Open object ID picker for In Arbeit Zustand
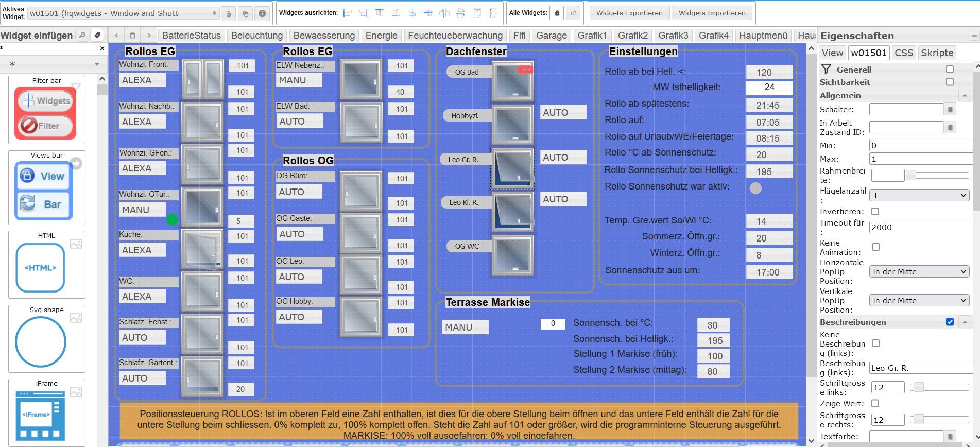This screenshot has width=980, height=447. coord(950,127)
